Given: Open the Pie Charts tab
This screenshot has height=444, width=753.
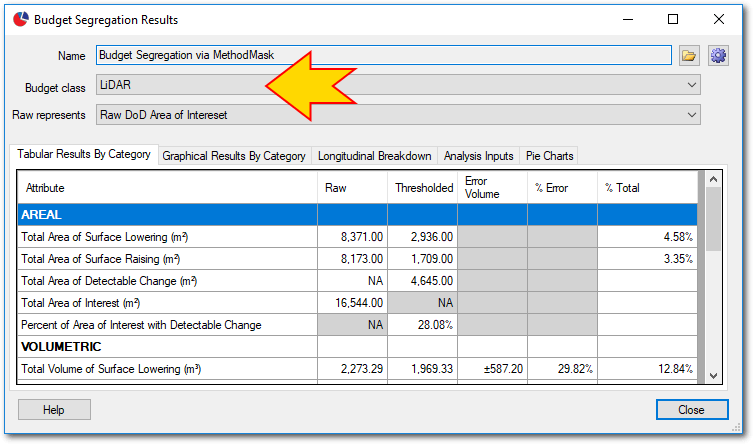Looking at the screenshot, I should (549, 156).
